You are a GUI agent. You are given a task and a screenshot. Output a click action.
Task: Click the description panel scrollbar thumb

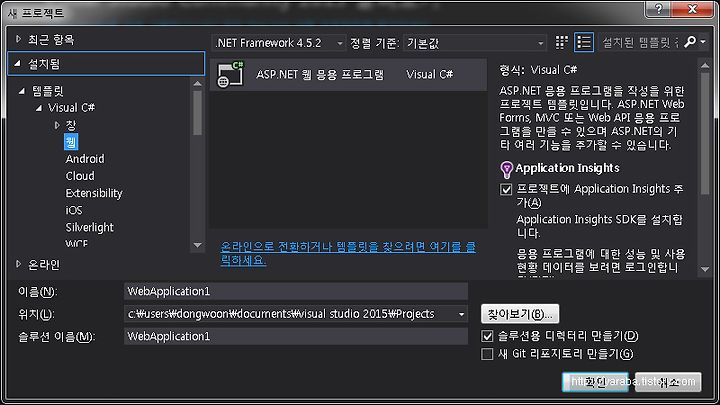pyautogui.click(x=705, y=134)
